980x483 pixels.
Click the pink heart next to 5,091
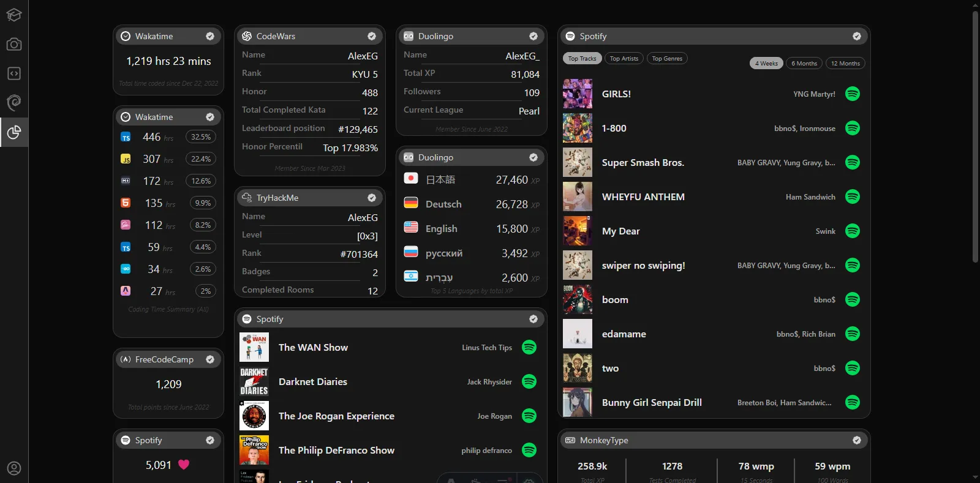pyautogui.click(x=184, y=465)
